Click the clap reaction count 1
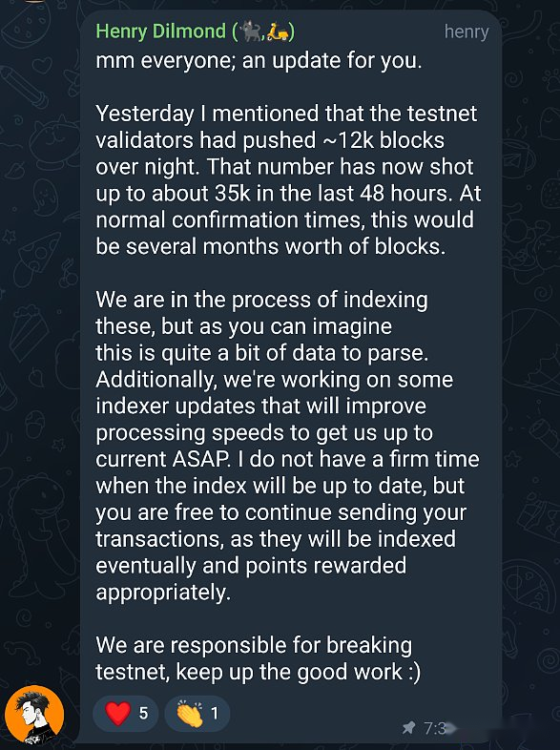This screenshot has width=560, height=750. (x=215, y=713)
